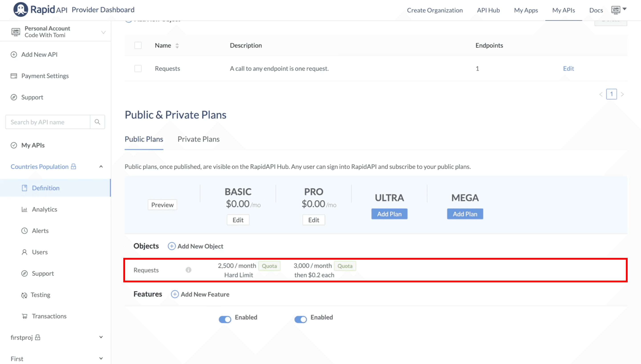Open Transactions in sidebar
641x364 pixels.
tap(49, 316)
